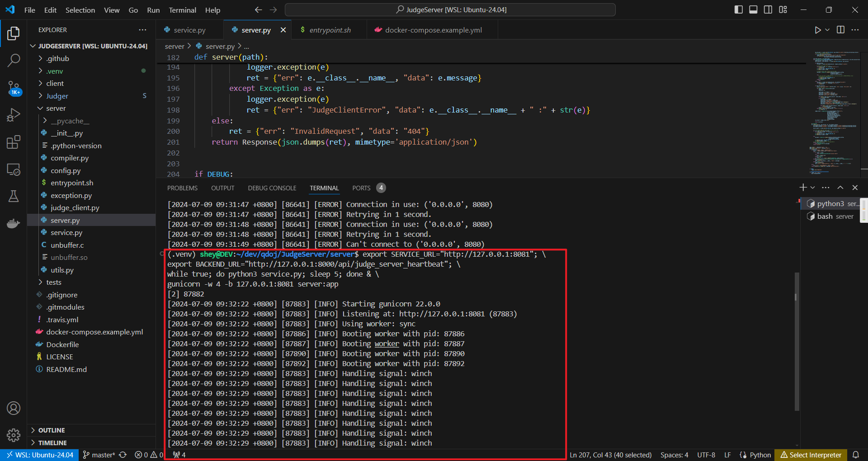Open the Selection menu
This screenshot has width=868, height=461.
coord(80,10)
